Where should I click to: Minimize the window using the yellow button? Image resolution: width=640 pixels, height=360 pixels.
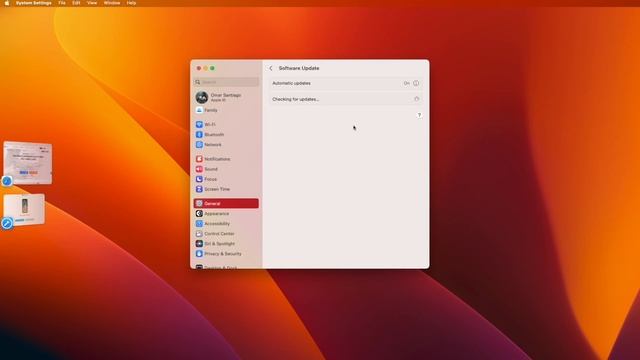[206, 68]
